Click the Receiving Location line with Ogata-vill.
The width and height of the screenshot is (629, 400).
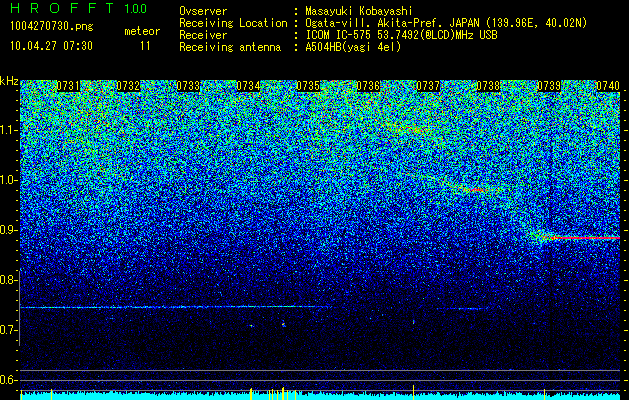pos(446,23)
